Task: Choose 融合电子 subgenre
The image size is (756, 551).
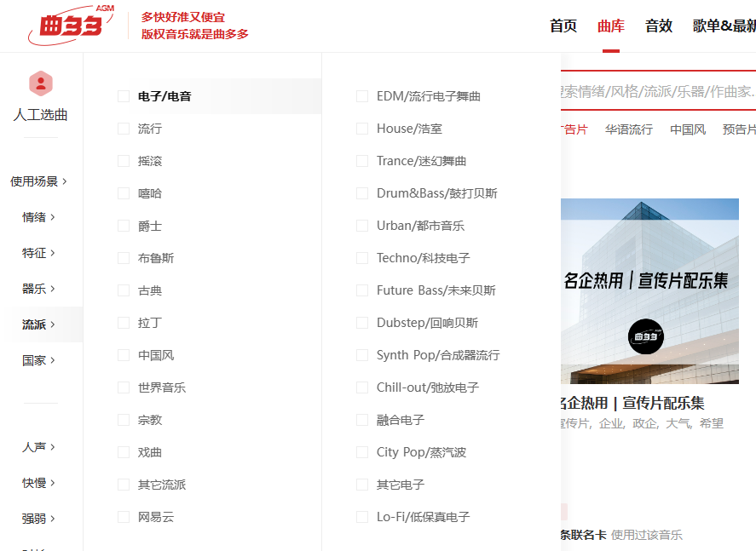Action: (x=401, y=420)
